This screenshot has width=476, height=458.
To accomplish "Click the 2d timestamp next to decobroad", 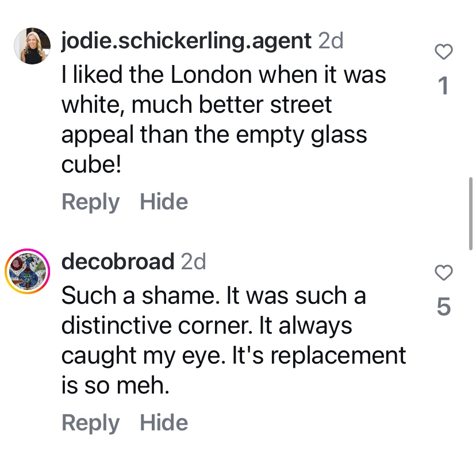I will coord(193,262).
